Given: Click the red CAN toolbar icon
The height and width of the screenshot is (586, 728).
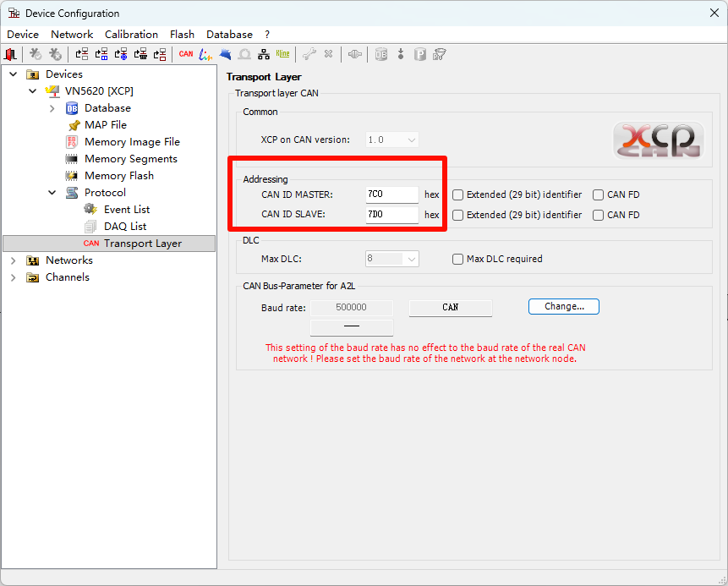Looking at the screenshot, I should pyautogui.click(x=186, y=54).
